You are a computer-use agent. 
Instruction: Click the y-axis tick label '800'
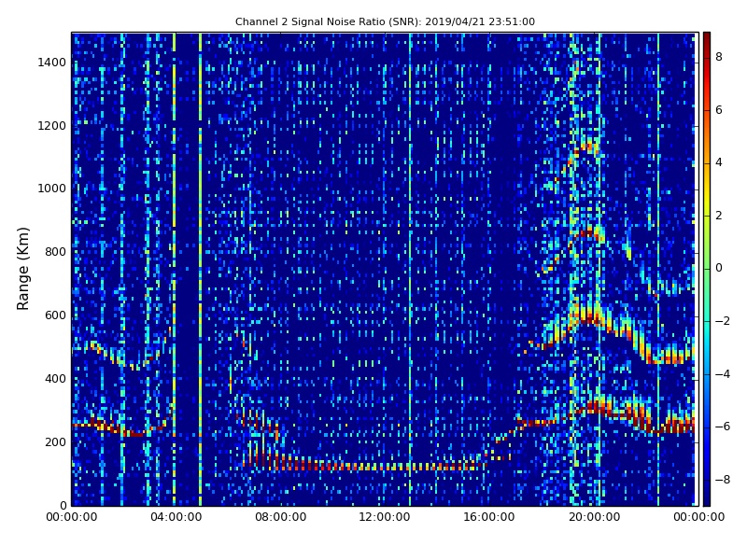55,252
